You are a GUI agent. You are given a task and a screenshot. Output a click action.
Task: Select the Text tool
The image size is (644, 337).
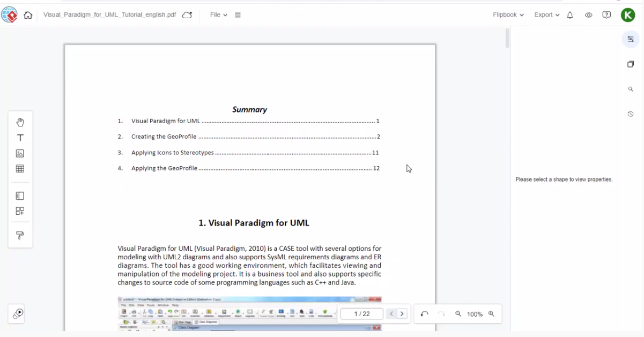click(20, 138)
